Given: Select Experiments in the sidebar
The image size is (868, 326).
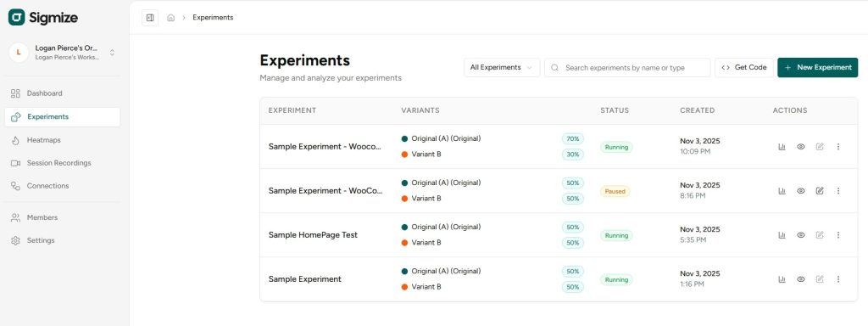Looking at the screenshot, I should [63, 117].
